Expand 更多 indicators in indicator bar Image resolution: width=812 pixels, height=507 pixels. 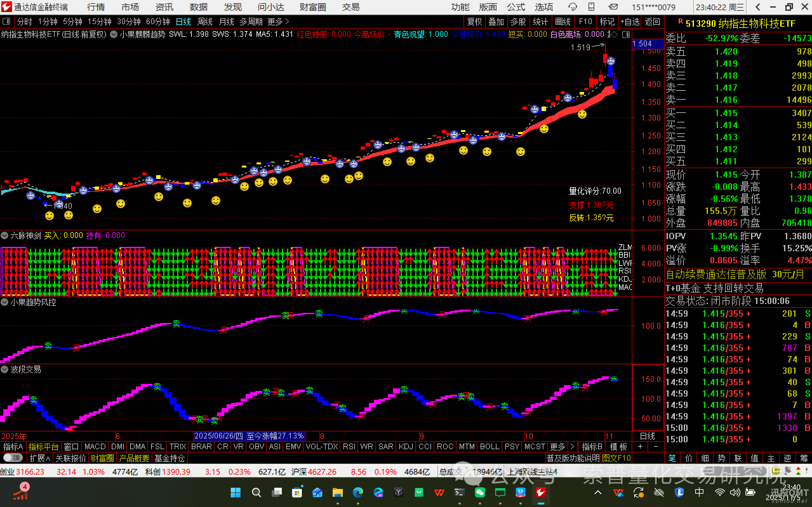click(557, 447)
